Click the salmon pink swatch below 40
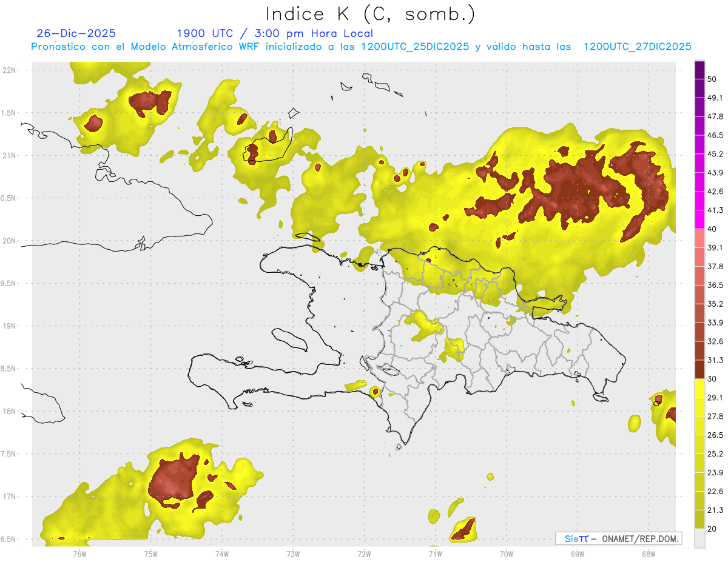The height and width of the screenshot is (562, 728). (x=699, y=238)
